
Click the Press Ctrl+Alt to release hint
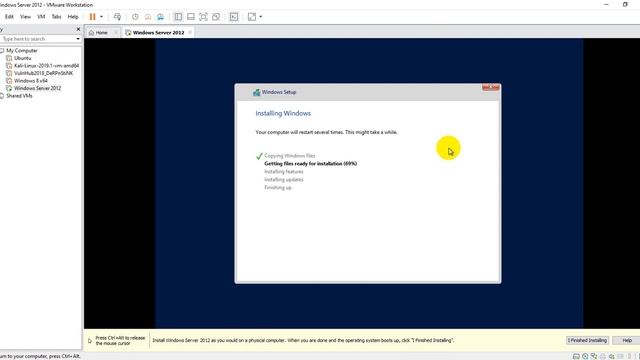tap(120, 340)
